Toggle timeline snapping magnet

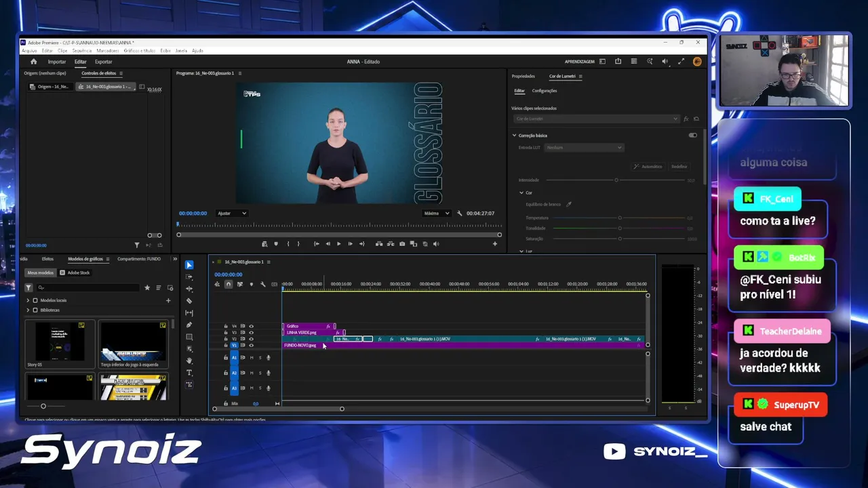click(x=229, y=284)
